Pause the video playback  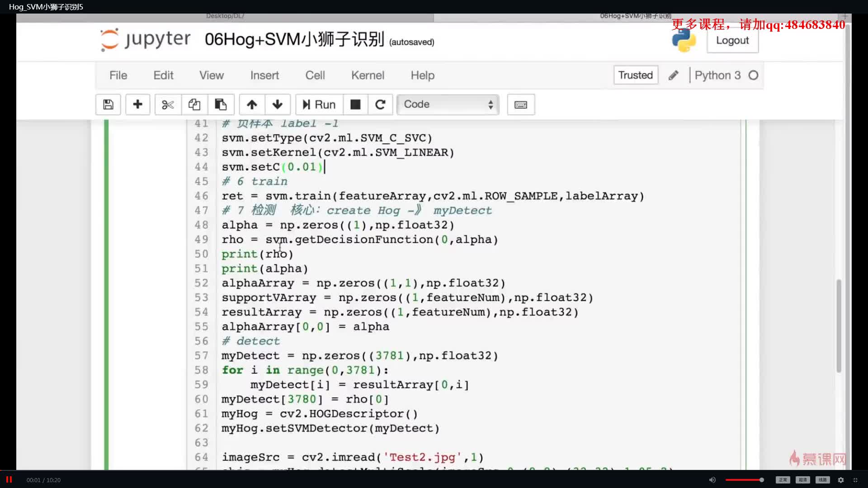pyautogui.click(x=9, y=480)
